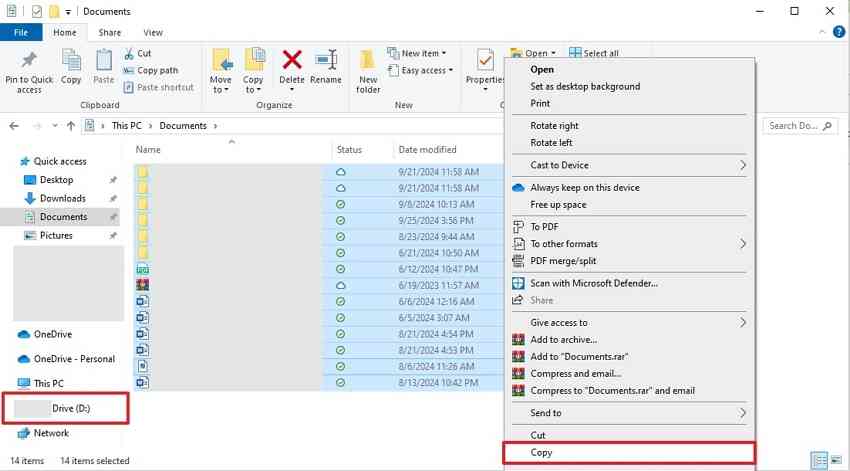Click Pin to Quick access icon
The image size is (850, 471).
pyautogui.click(x=29, y=61)
